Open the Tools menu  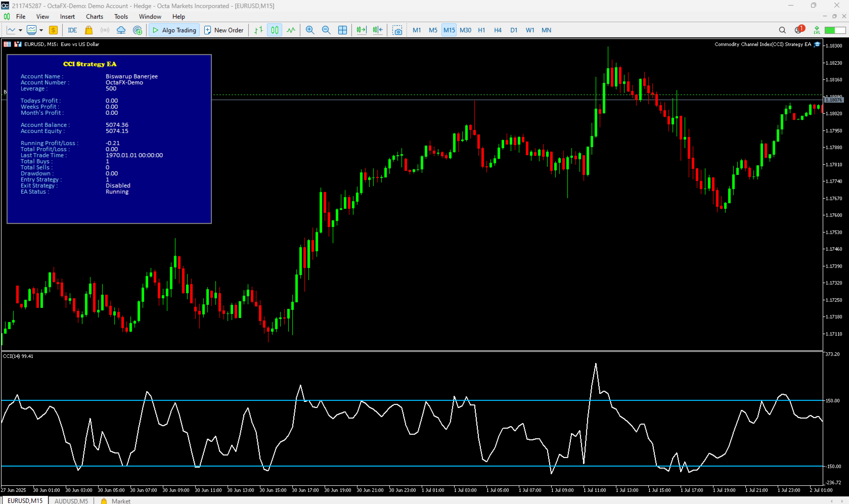click(121, 17)
